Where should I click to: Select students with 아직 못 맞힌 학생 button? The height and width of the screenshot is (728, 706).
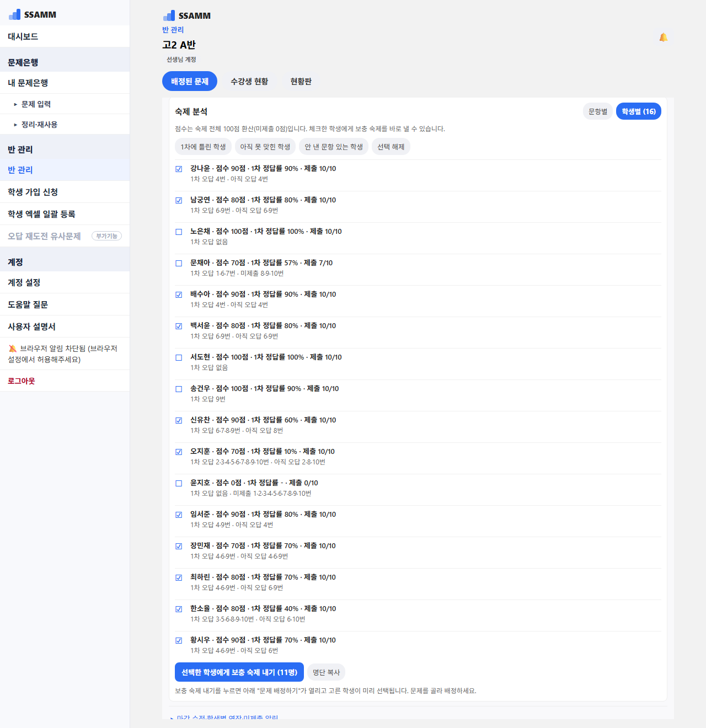[265, 147]
